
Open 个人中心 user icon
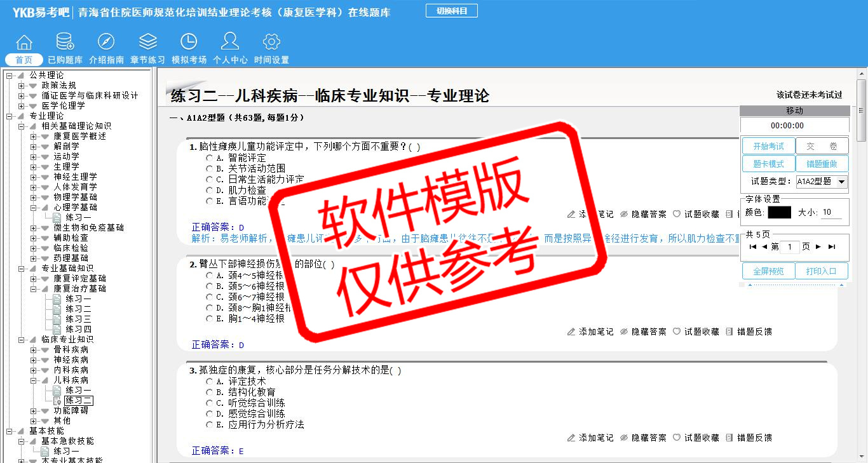pyautogui.click(x=230, y=43)
